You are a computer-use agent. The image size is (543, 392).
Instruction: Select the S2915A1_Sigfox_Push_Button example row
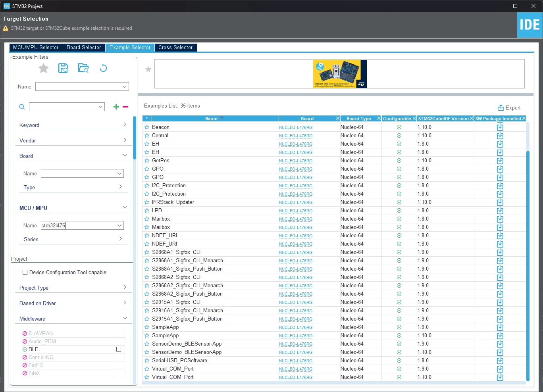tap(334, 319)
